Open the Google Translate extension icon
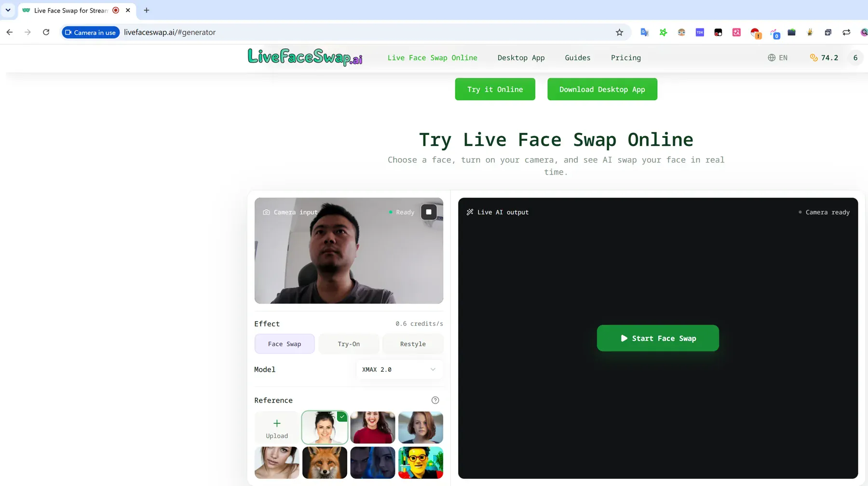The height and width of the screenshot is (486, 868). tap(644, 32)
